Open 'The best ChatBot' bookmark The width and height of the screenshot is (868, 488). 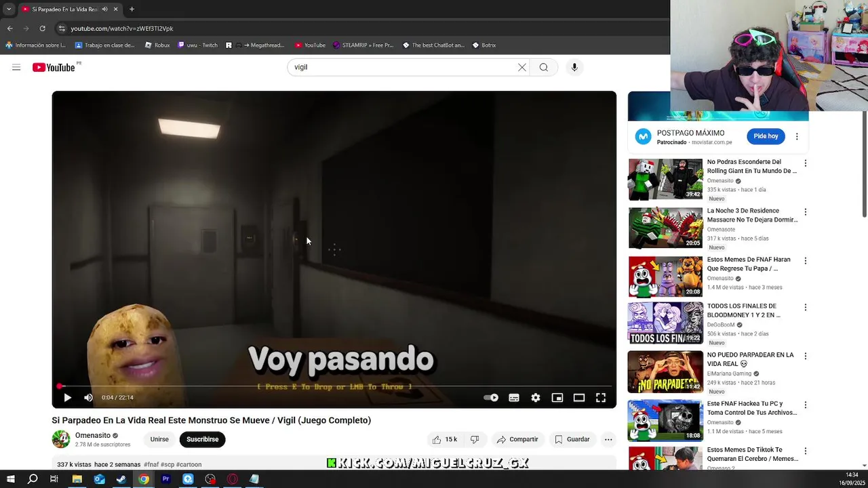pos(433,45)
